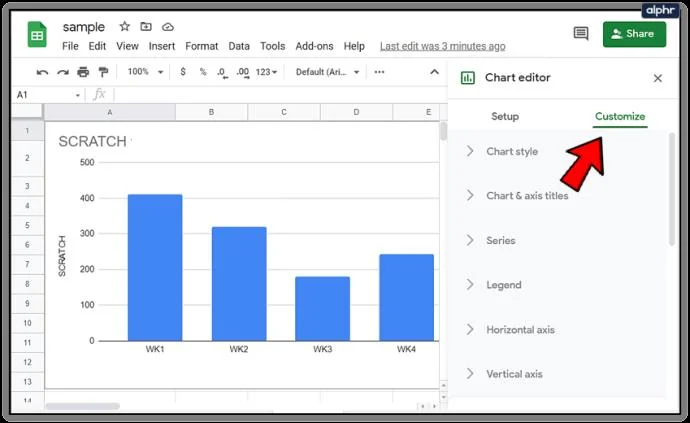
Task: Open the comment history icon
Action: point(581,33)
